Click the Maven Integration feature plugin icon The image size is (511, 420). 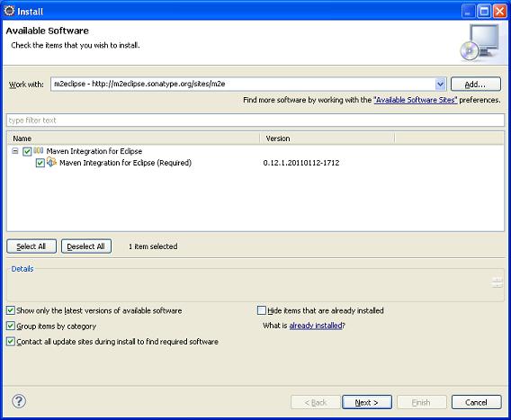coord(51,162)
